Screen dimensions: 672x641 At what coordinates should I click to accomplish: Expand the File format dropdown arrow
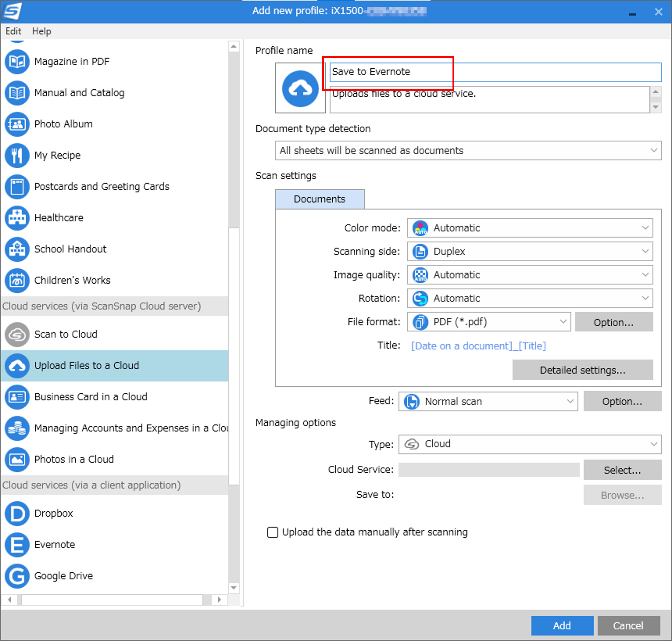[x=563, y=322]
